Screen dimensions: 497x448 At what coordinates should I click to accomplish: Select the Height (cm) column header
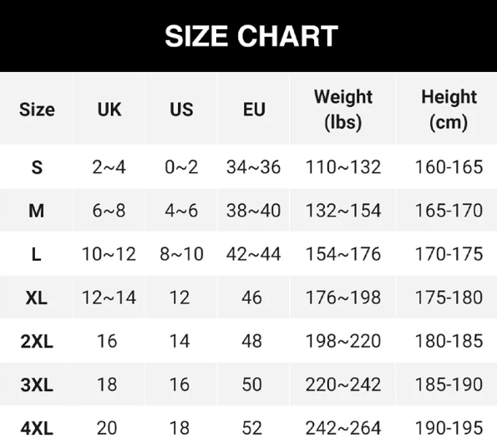coord(449,109)
